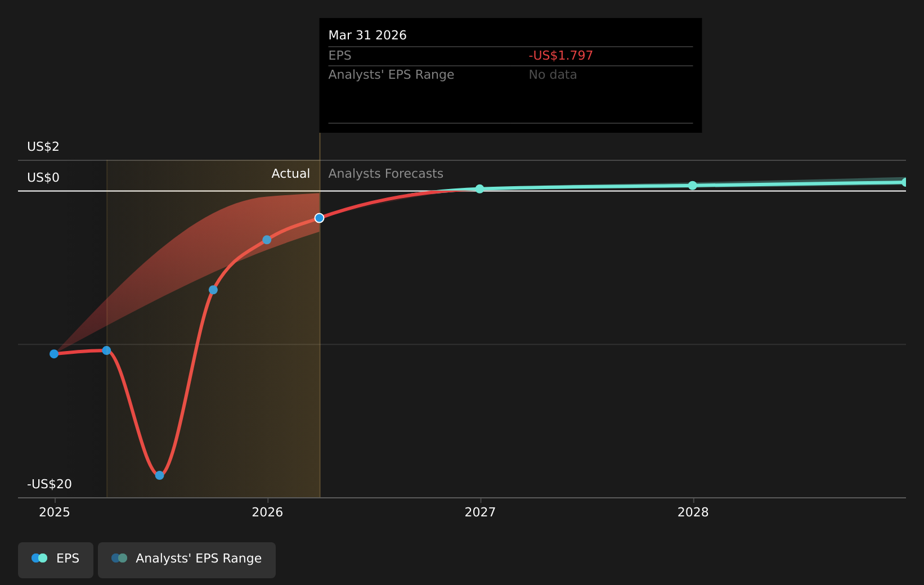Click the Mar 31 2026 tooltip date
The height and width of the screenshot is (585, 924).
pos(367,35)
